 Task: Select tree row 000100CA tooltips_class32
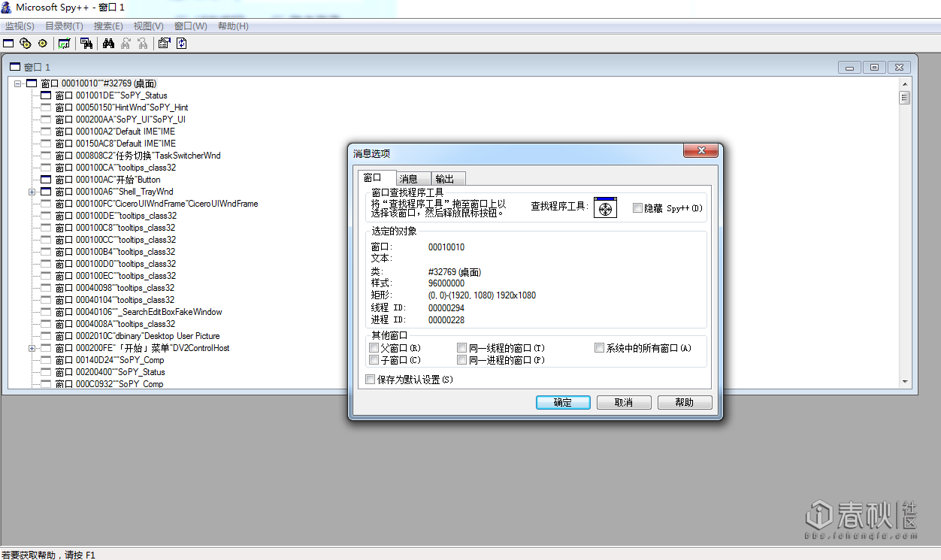coord(116,168)
